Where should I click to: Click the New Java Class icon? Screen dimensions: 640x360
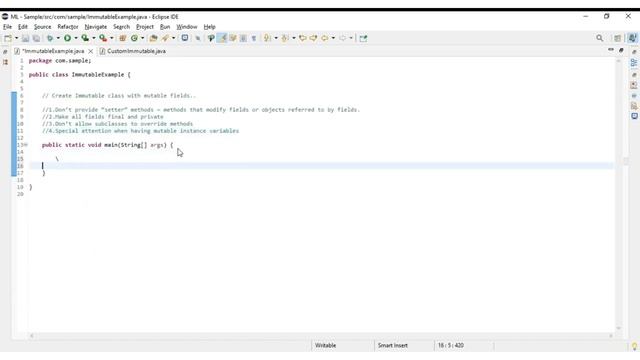(134, 38)
